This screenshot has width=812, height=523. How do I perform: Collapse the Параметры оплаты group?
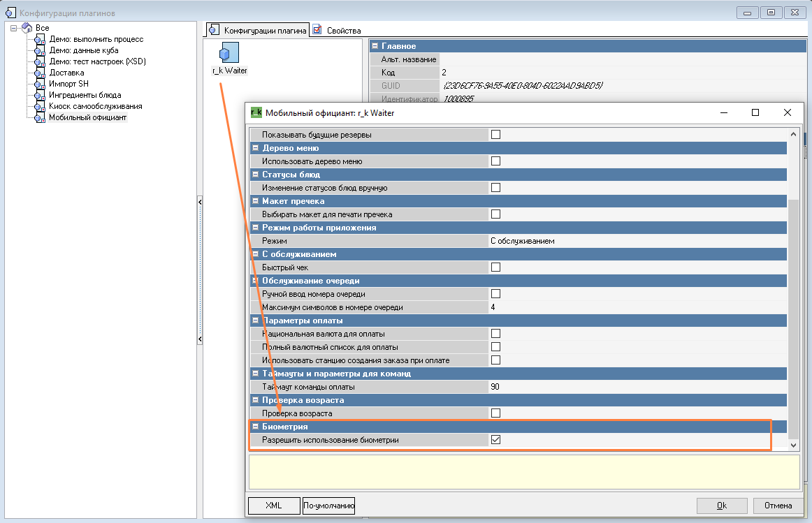(x=256, y=321)
